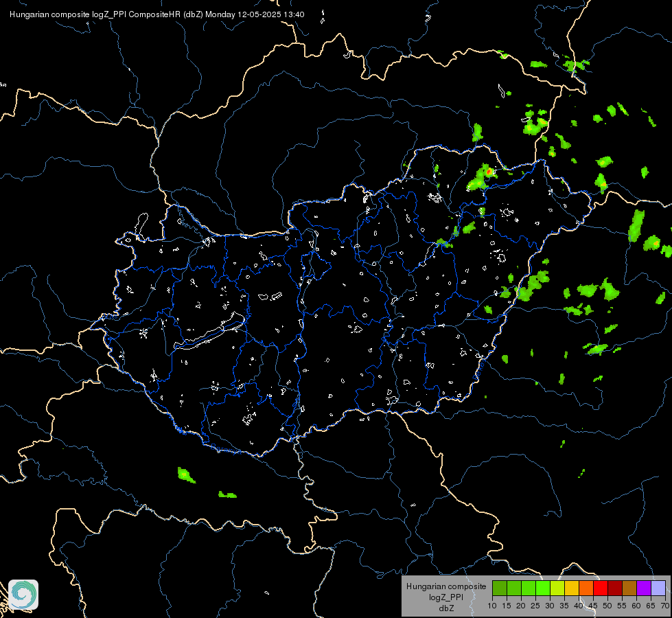
Task: Click the 60–65 dBZ purple swatch
Action: 644,588
